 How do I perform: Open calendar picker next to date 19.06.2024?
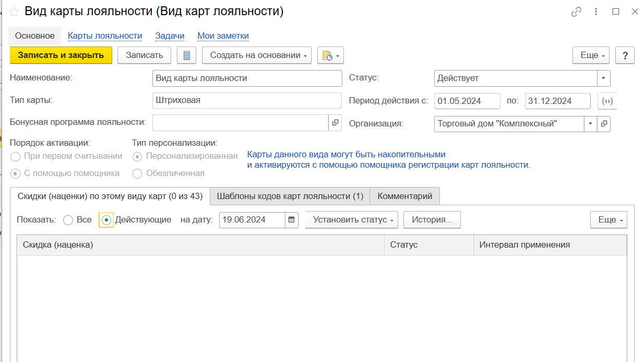292,220
